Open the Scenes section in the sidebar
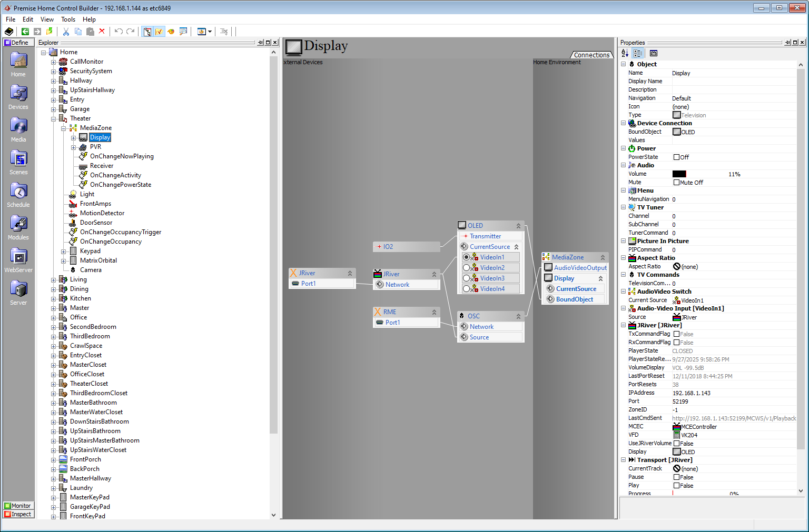The height and width of the screenshot is (532, 809). 18,160
